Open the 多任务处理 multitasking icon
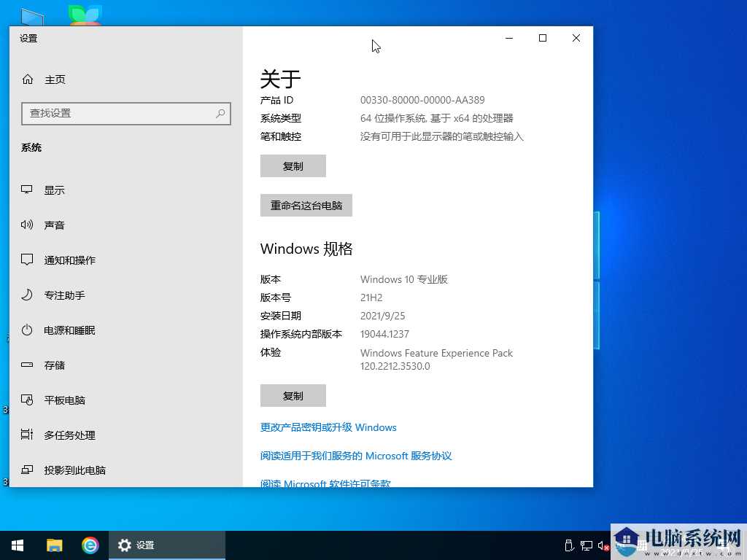This screenshot has width=747, height=560. [27, 435]
